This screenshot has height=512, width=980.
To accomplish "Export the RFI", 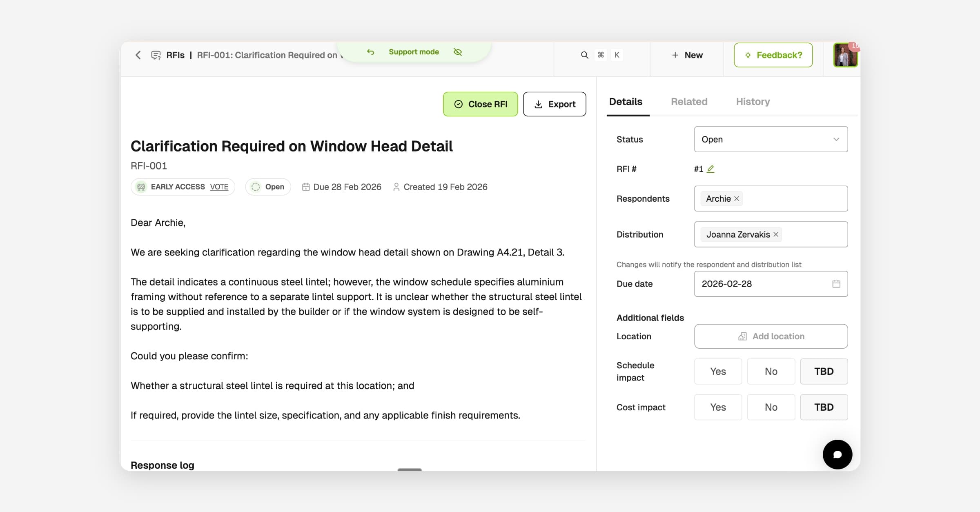I will [x=555, y=104].
